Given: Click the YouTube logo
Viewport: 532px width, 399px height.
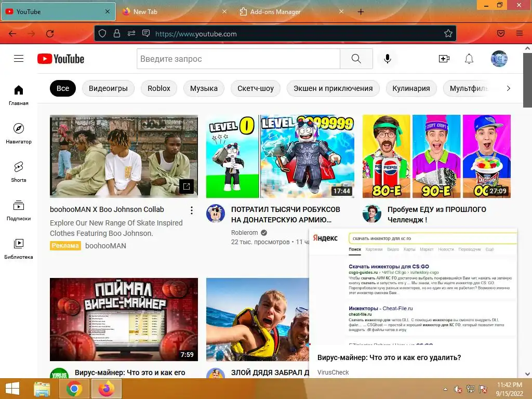Looking at the screenshot, I should coord(61,59).
